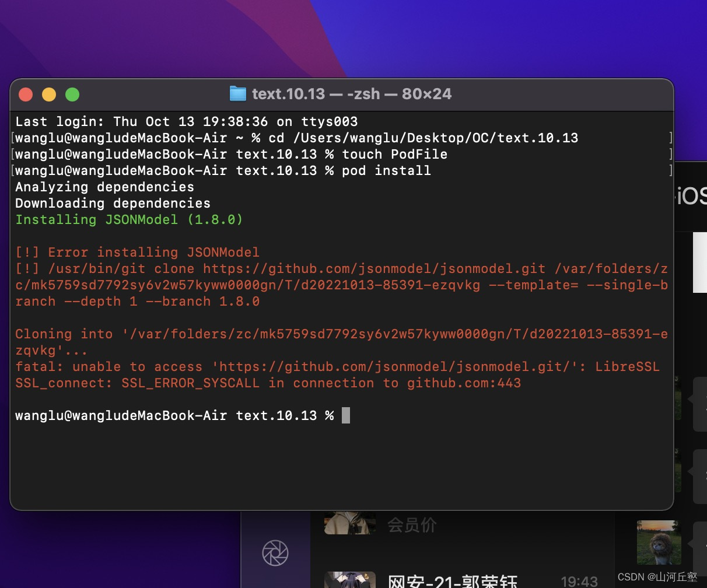The image size is (707, 588).
Task: Click the 'cd /Users/wanglu/Desktop/OC/text.10.13' command
Action: [423, 138]
